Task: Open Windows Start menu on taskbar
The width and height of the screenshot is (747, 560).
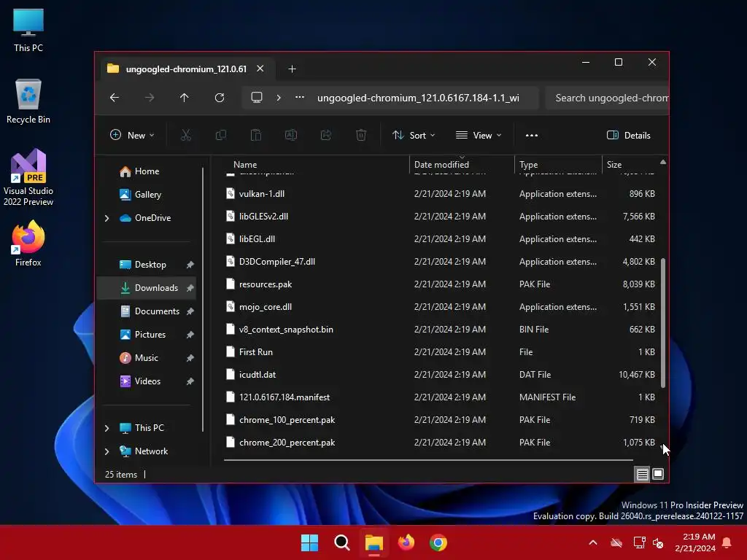Action: [309, 542]
